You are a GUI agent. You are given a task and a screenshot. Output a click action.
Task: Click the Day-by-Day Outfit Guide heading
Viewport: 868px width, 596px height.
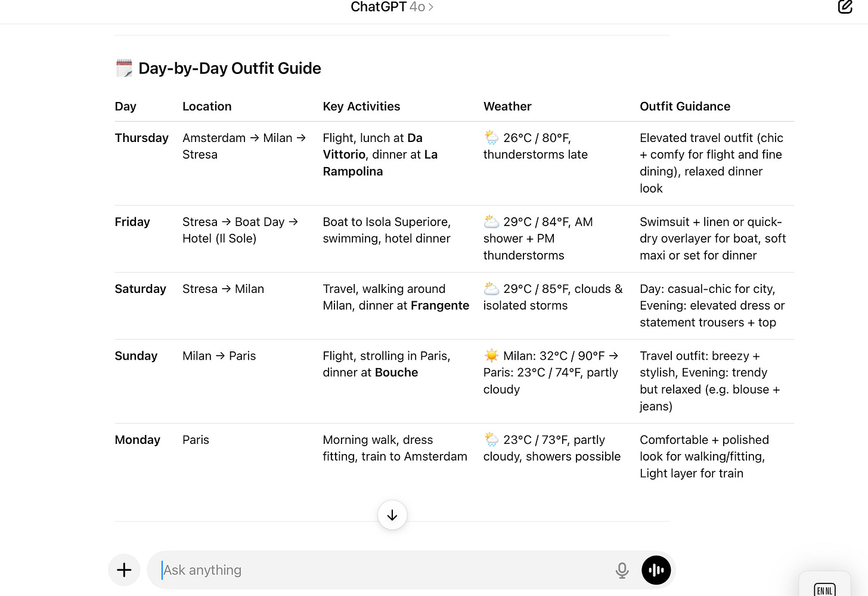click(x=230, y=69)
